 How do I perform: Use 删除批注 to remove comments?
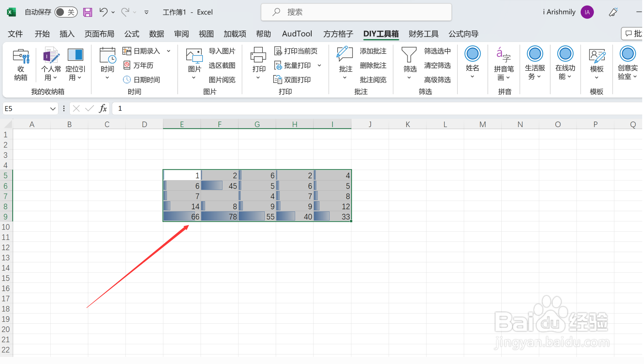[373, 65]
